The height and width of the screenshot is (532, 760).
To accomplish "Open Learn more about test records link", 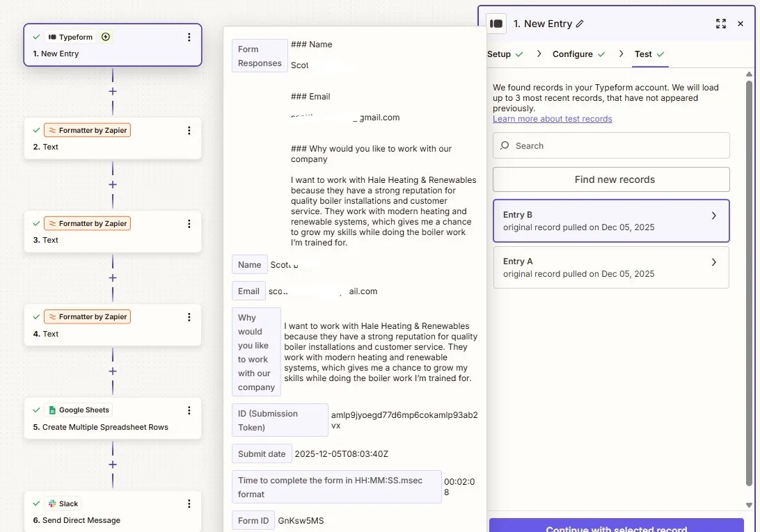I will coord(552,119).
